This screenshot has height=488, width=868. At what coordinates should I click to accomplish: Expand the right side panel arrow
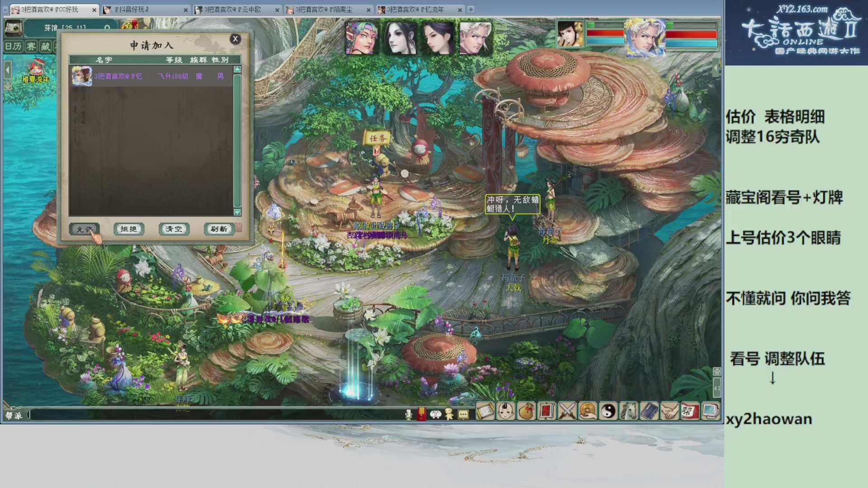coord(716,68)
